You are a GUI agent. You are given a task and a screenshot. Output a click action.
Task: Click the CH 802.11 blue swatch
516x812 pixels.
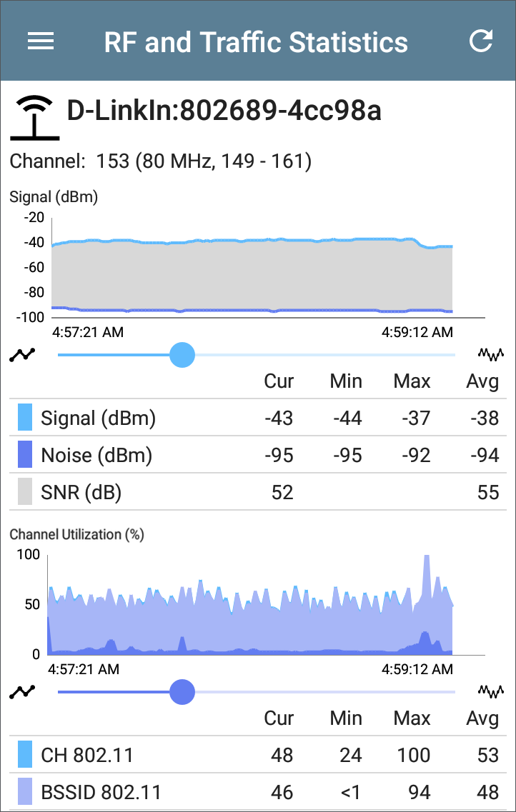click(x=25, y=754)
